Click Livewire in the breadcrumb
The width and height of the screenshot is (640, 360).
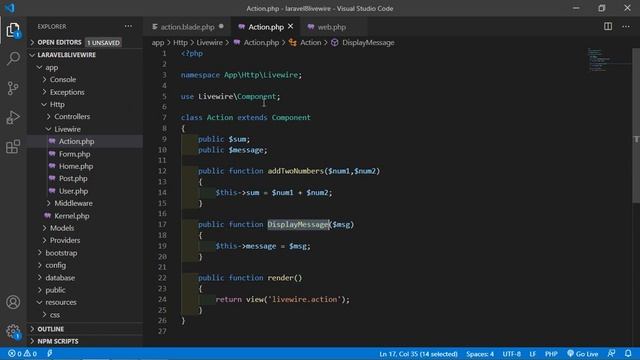[x=209, y=42]
